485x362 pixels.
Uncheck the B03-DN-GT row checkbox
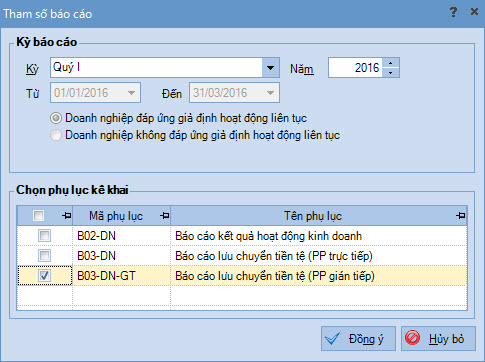click(44, 276)
